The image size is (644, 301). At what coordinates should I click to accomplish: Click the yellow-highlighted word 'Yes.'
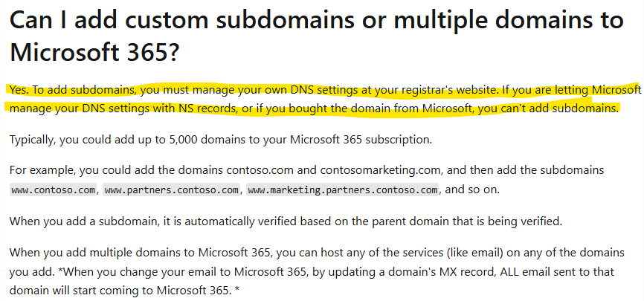[x=19, y=89]
